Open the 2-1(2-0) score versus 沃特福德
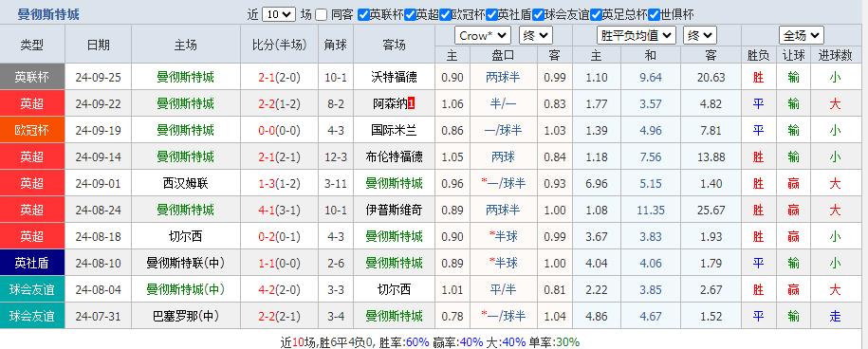Viewport: 868px width, 349px height. pyautogui.click(x=280, y=78)
